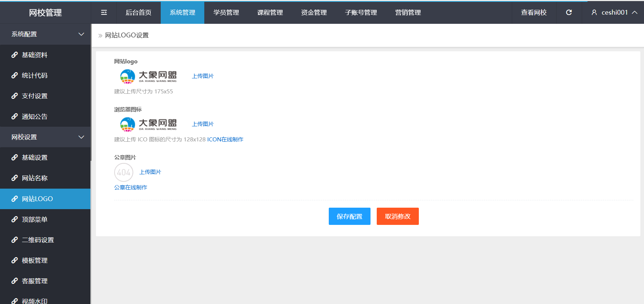
Task: Open 通知公告 sidebar item
Action: [x=45, y=116]
